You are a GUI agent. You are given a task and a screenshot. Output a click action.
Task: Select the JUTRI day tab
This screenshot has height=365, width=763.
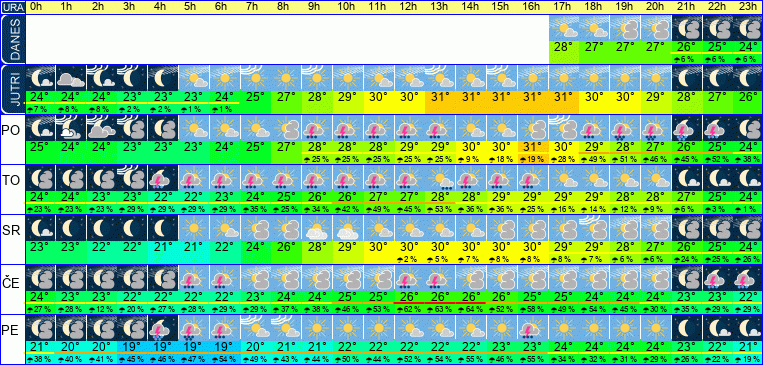(12, 90)
